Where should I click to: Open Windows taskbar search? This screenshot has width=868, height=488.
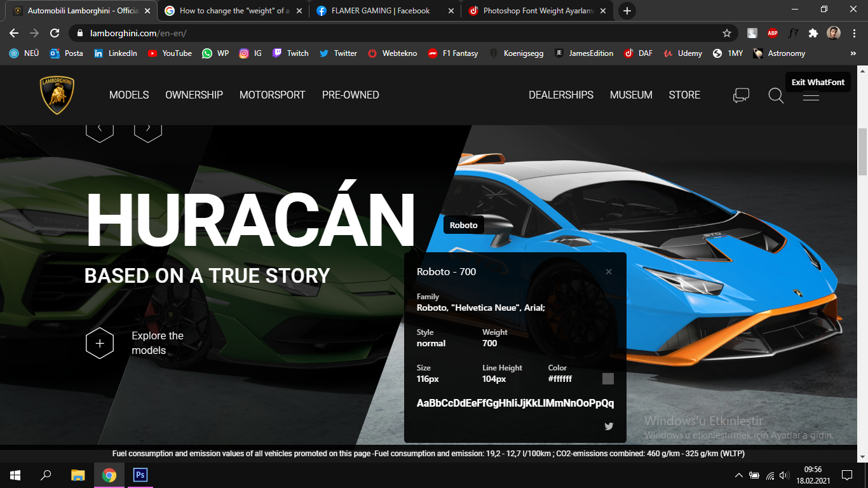pyautogui.click(x=46, y=475)
